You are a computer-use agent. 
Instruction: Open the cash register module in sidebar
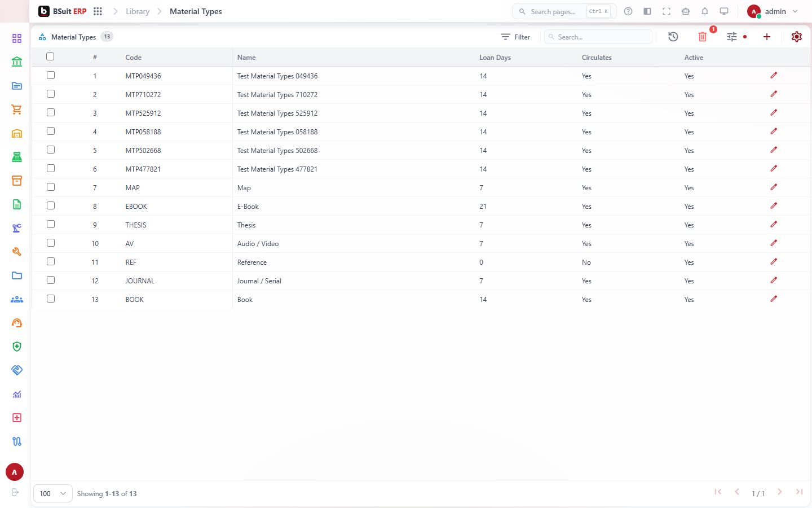coord(17,157)
